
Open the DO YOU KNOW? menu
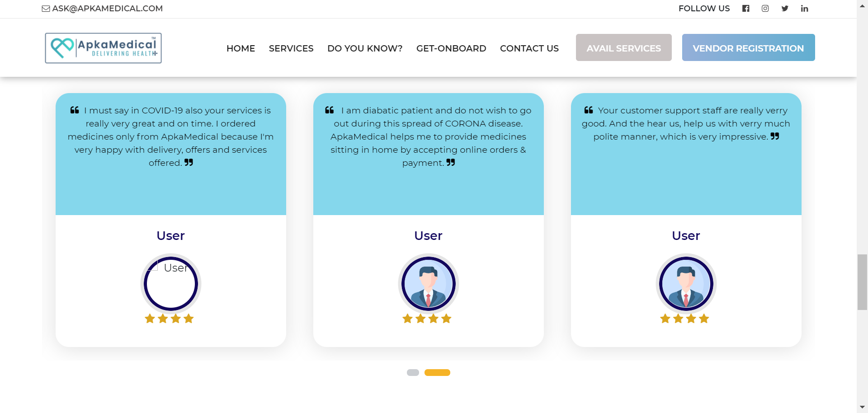[365, 48]
